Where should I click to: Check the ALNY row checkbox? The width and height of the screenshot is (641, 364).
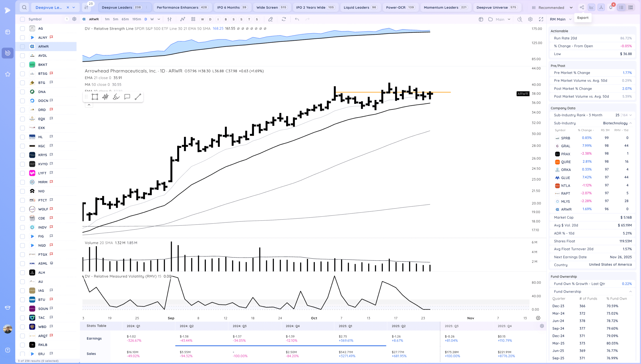[x=23, y=38]
